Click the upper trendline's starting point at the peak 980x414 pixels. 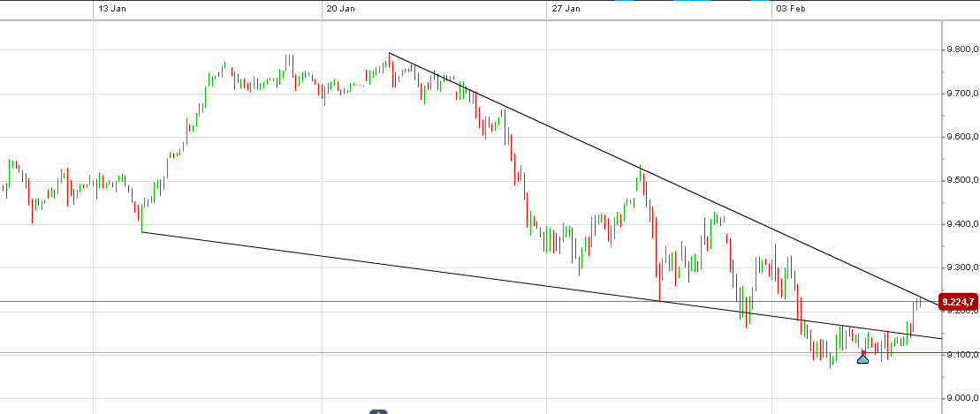click(x=390, y=54)
